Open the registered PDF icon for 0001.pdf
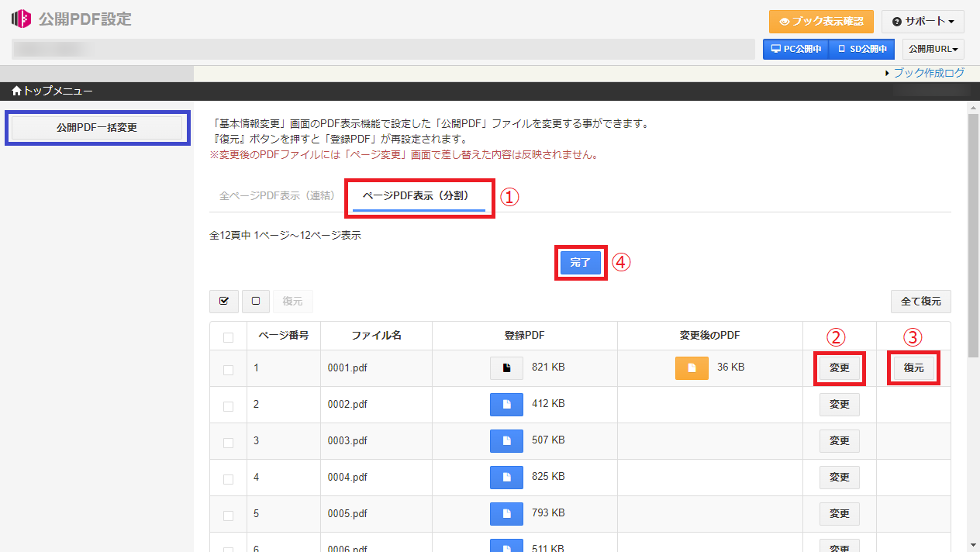This screenshot has height=552, width=980. tap(506, 367)
